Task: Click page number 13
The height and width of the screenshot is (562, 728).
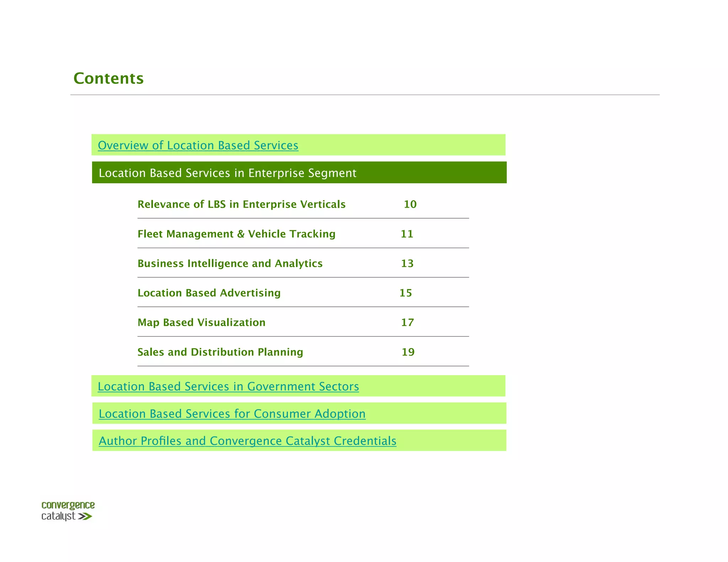Action: (407, 263)
